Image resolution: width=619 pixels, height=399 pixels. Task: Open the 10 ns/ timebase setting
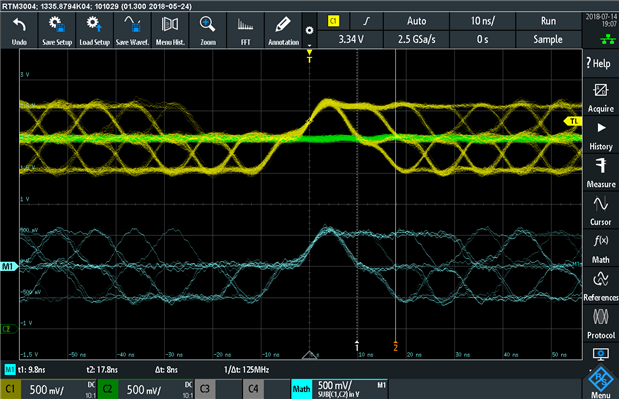tap(482, 21)
